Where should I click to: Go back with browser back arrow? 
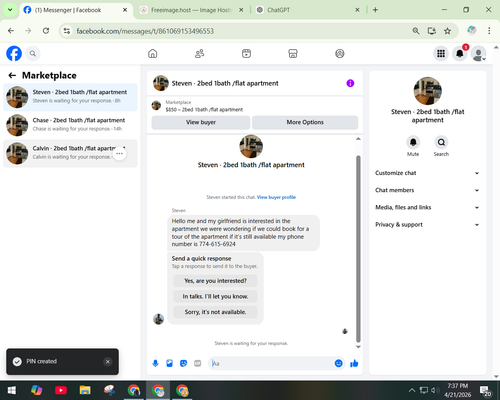[11, 31]
